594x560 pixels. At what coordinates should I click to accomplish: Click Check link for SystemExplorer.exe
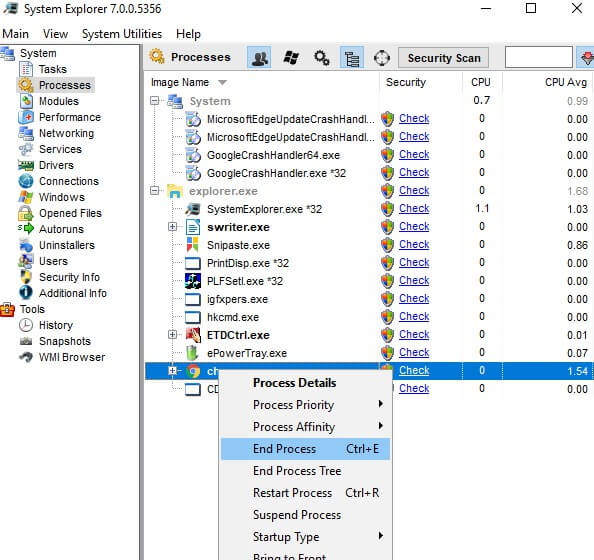[414, 208]
